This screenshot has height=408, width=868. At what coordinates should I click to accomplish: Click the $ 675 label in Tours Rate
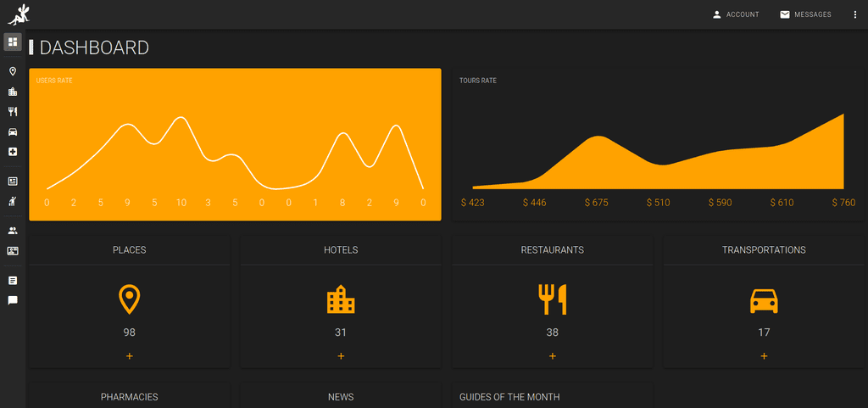pyautogui.click(x=596, y=203)
